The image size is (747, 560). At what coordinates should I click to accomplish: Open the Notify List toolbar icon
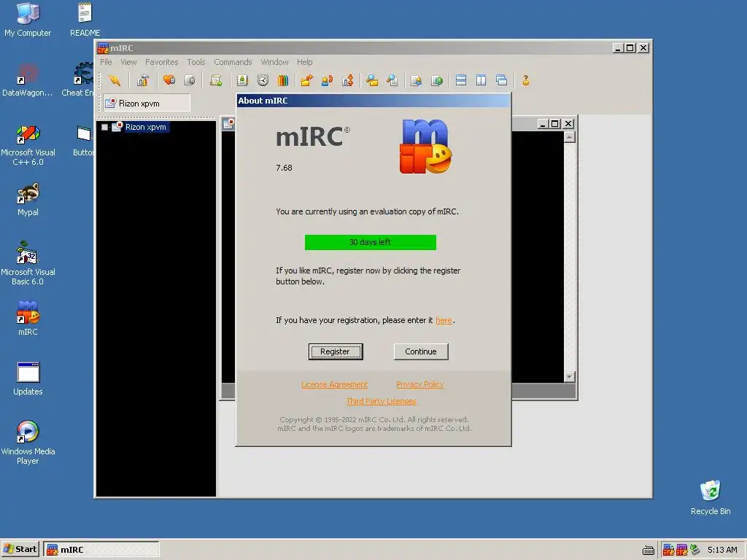(417, 80)
